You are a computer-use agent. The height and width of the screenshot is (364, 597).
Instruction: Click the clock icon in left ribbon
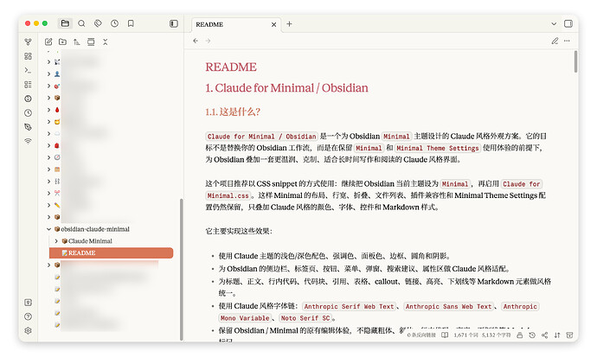coord(28,113)
